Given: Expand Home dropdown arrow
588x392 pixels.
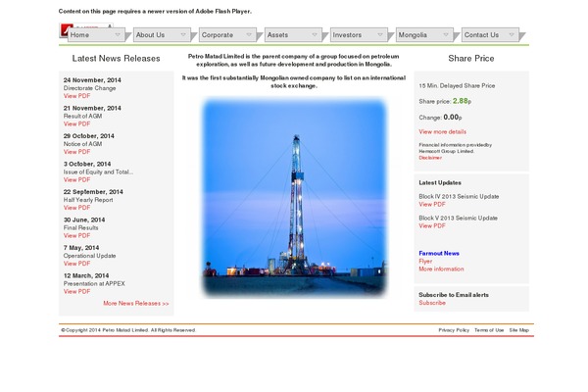Looking at the screenshot, I should coord(118,34).
